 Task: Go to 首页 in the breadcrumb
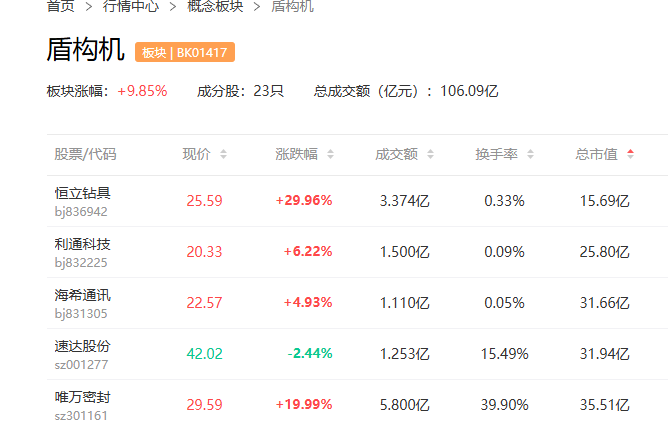[60, 6]
